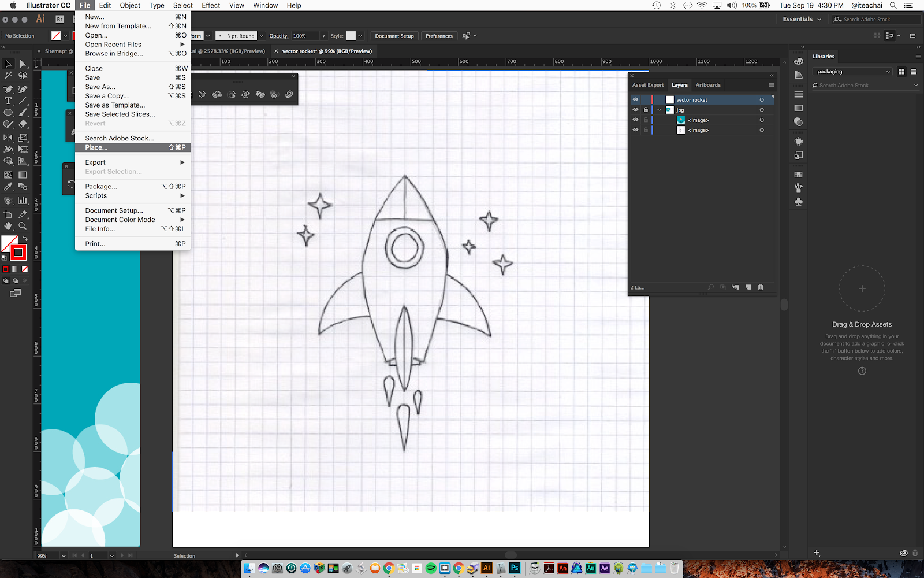Unlock the jpg layer
Viewport: 924px width, 578px height.
coord(646,110)
